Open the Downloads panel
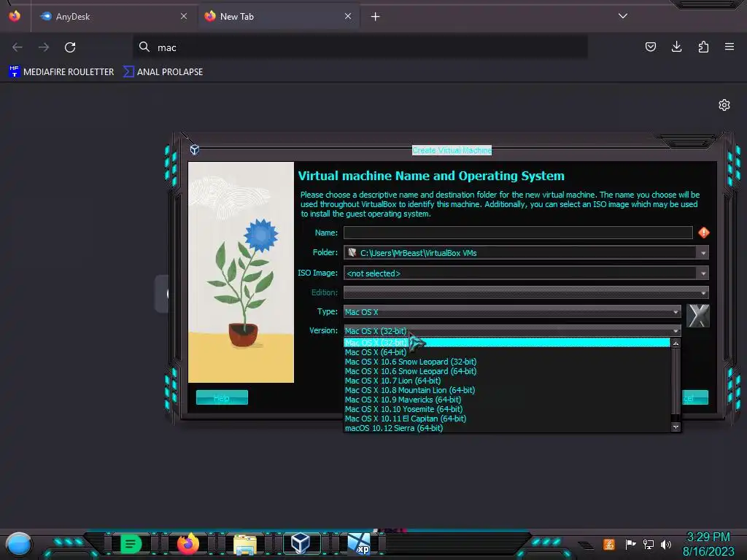The image size is (747, 560). coord(676,47)
